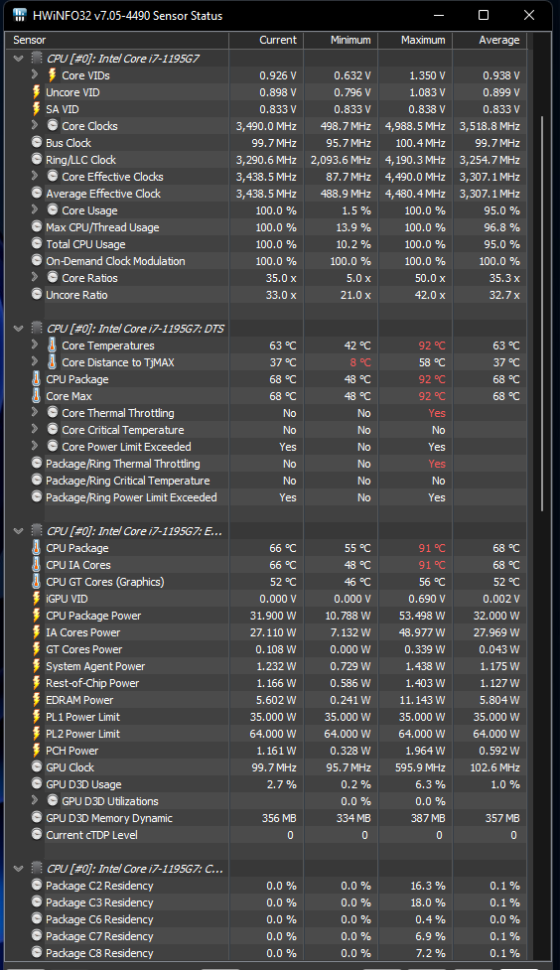Screen dimensions: 560x970
Task: Select the Package C8 Residency row
Action: pyautogui.click(x=266, y=953)
